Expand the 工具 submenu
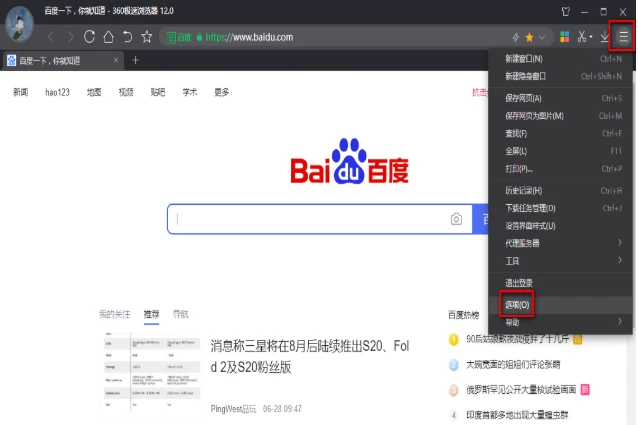Image resolution: width=638 pixels, height=425 pixels. point(561,261)
